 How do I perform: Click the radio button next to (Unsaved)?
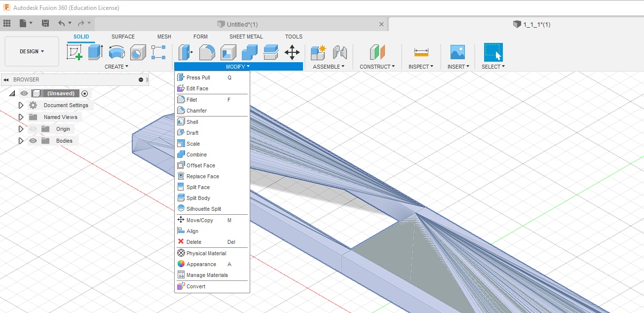[84, 93]
